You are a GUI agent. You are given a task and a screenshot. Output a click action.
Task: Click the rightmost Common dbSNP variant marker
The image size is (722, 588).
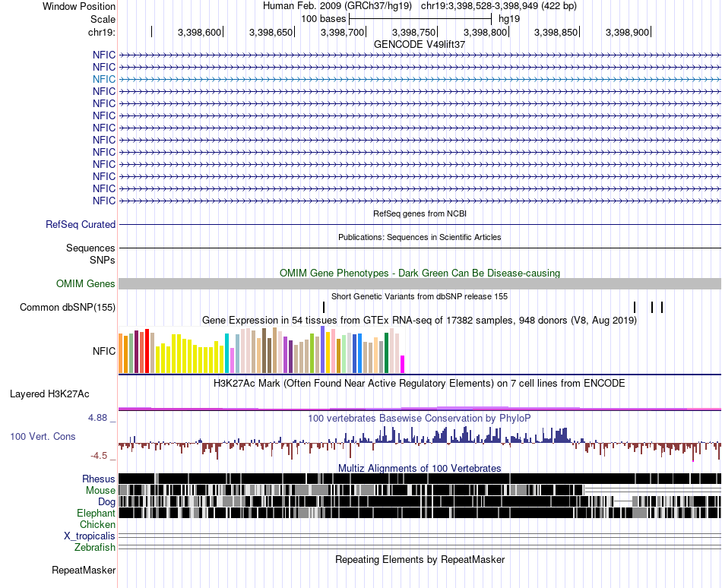pyautogui.click(x=662, y=308)
